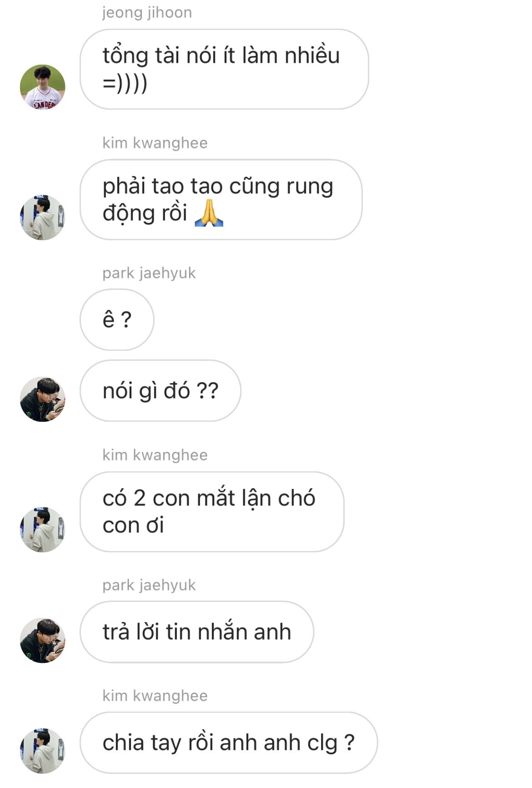Tap the 'trả lời tin nhắn anh' message bubble
This screenshot has width=532, height=788.
pos(197,631)
